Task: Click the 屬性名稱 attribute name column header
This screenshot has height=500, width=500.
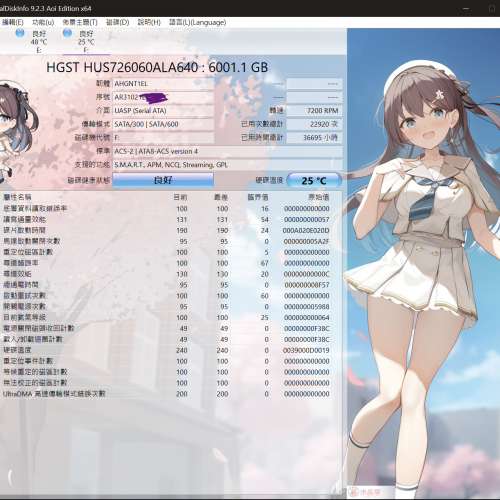Action: tap(17, 197)
